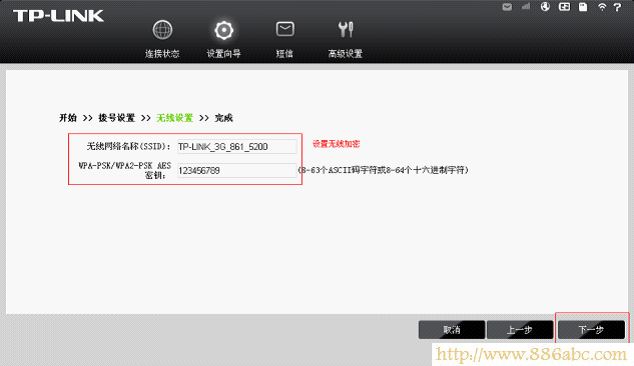Open the 设置向导 gear icon
The height and width of the screenshot is (366, 634).
coord(224,30)
